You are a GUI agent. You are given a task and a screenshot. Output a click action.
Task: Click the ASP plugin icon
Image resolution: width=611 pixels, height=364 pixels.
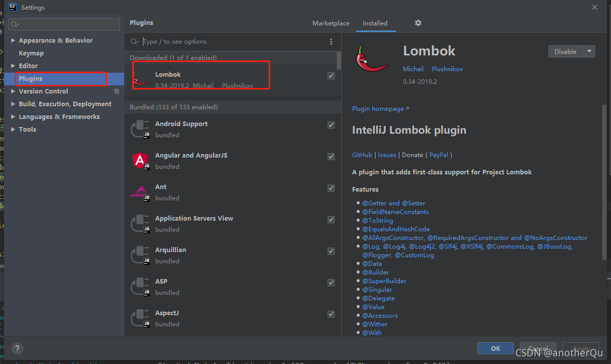tap(140, 287)
